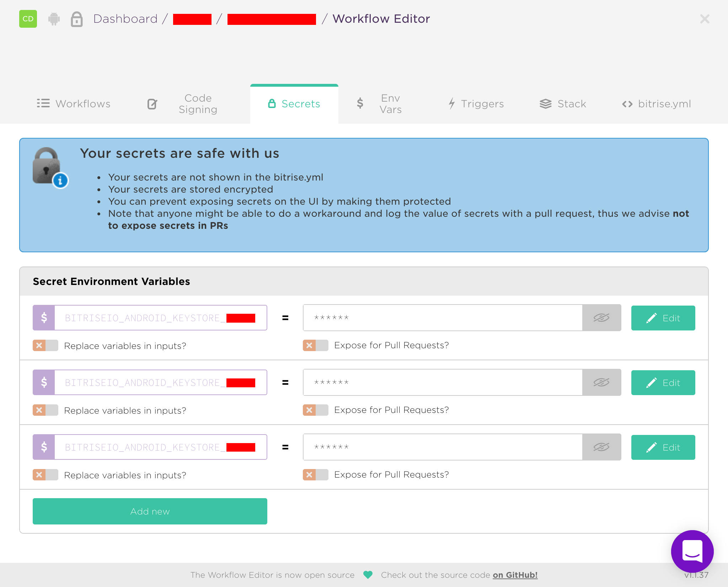Reveal the second secret's hidden value
Viewport: 728px width, 587px height.
601,382
